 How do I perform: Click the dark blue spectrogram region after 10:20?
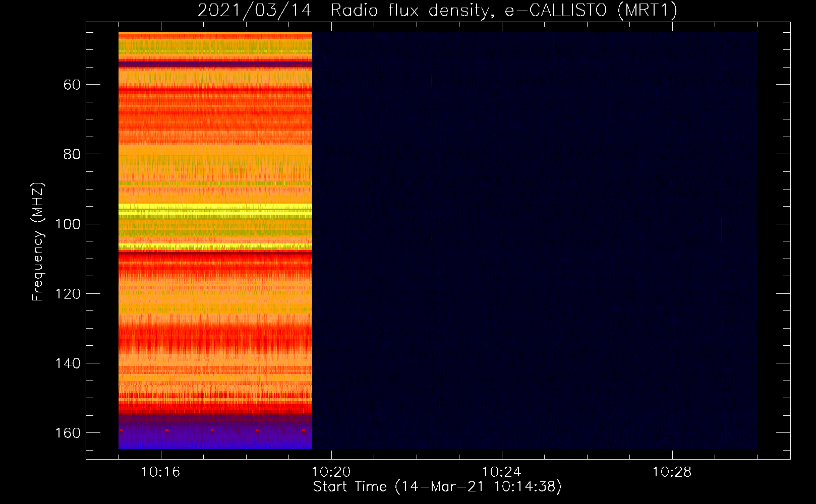[535, 241]
